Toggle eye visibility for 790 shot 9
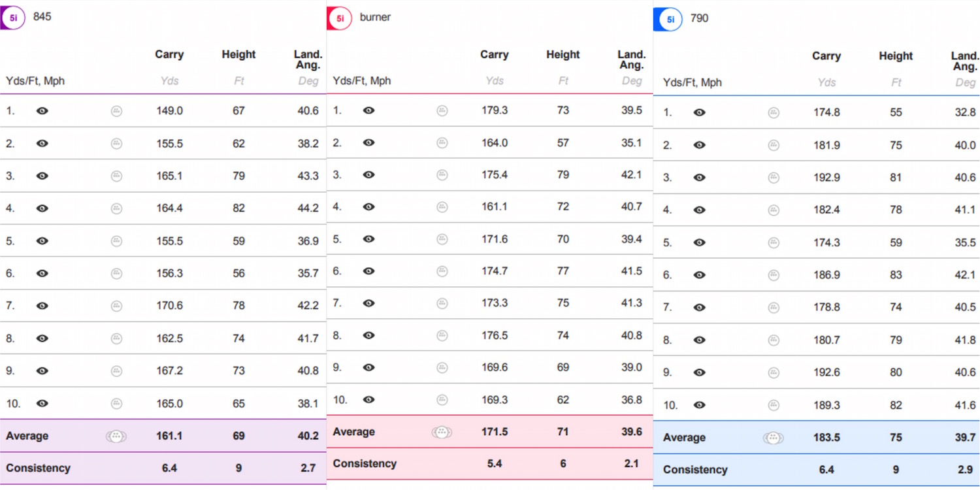 coord(699,372)
